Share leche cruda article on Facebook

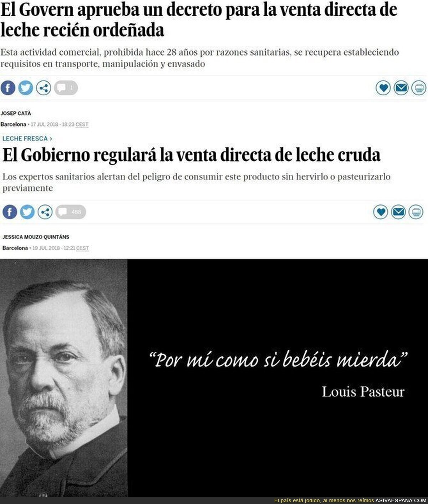click(10, 212)
